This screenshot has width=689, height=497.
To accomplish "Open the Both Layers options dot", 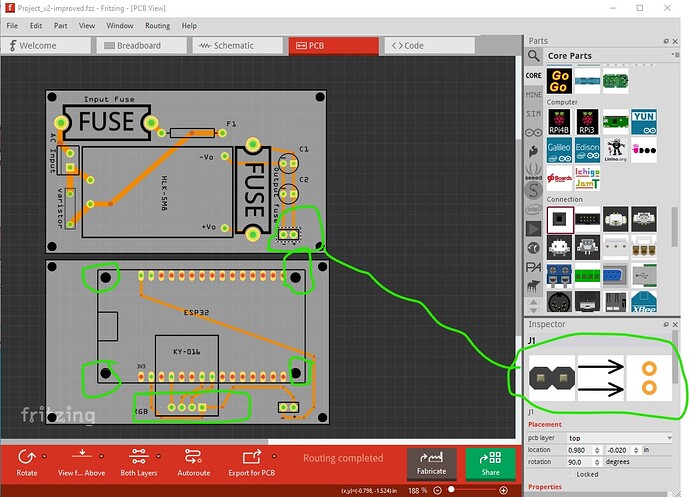I will pyautogui.click(x=159, y=456).
